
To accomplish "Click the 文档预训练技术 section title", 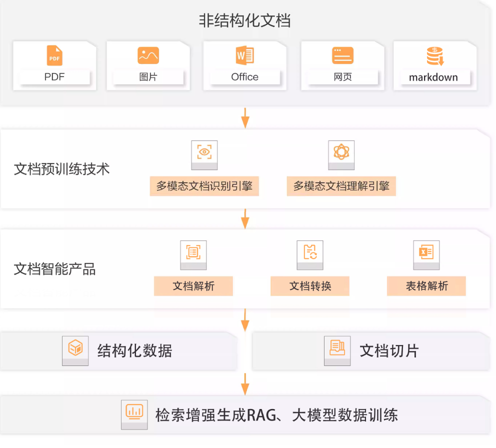I will pos(61,169).
